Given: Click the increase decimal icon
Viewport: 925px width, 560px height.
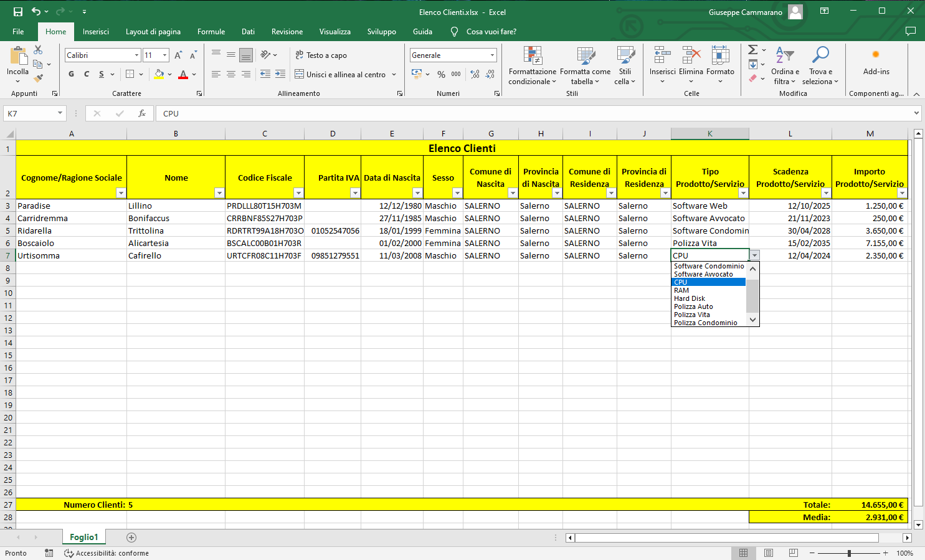Looking at the screenshot, I should [x=475, y=74].
